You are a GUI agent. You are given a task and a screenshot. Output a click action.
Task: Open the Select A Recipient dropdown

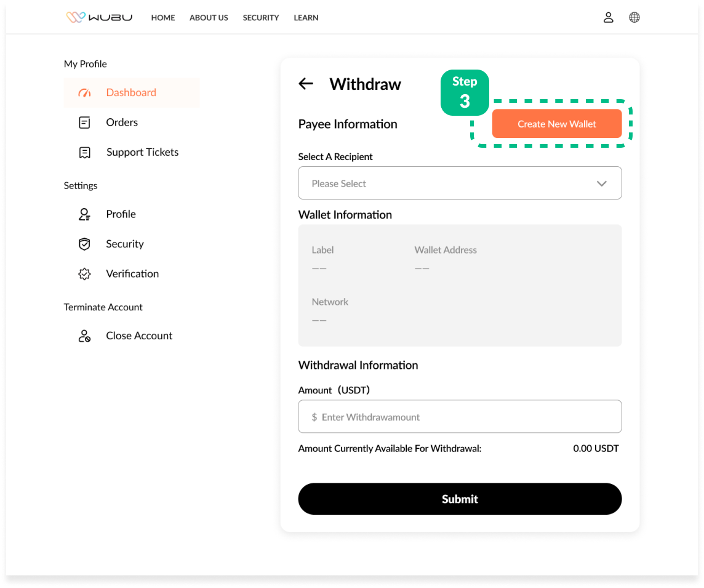[x=449, y=183]
